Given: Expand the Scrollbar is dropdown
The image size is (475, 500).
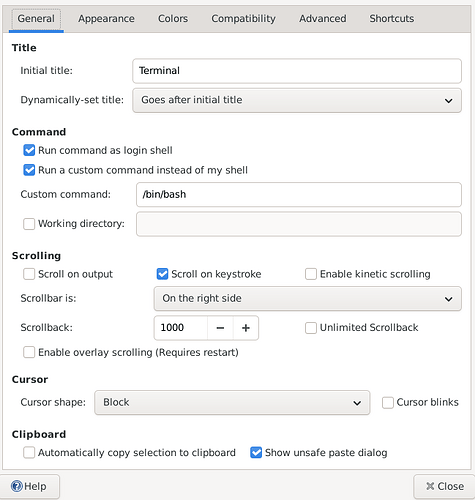Looking at the screenshot, I should (308, 299).
